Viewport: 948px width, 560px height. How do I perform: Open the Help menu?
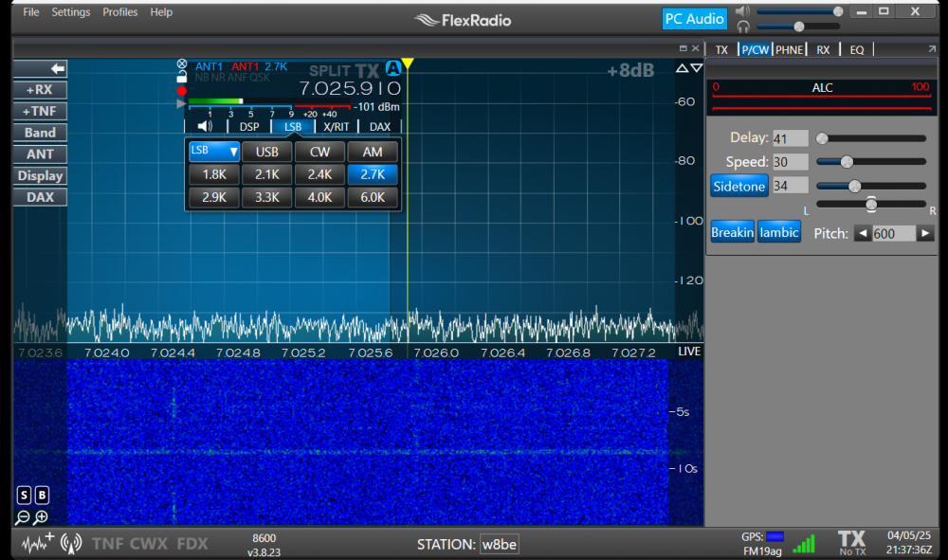pos(161,12)
